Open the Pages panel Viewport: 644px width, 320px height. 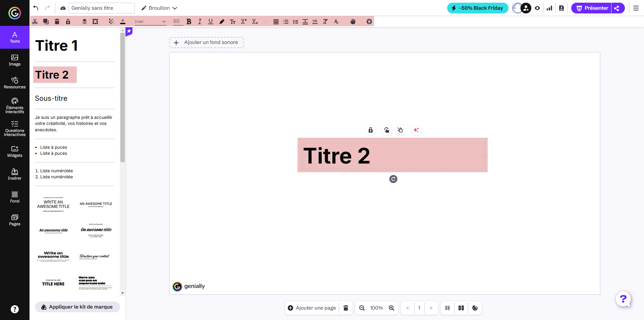point(14,220)
